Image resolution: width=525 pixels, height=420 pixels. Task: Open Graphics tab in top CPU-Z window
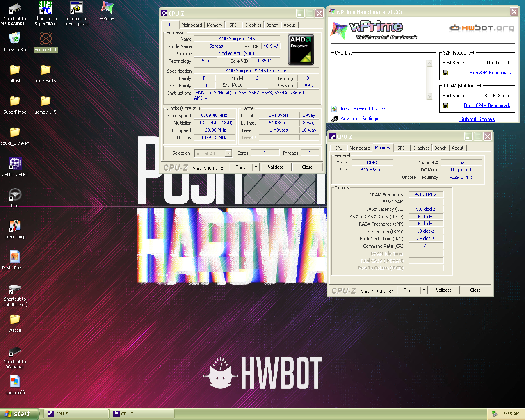253,25
